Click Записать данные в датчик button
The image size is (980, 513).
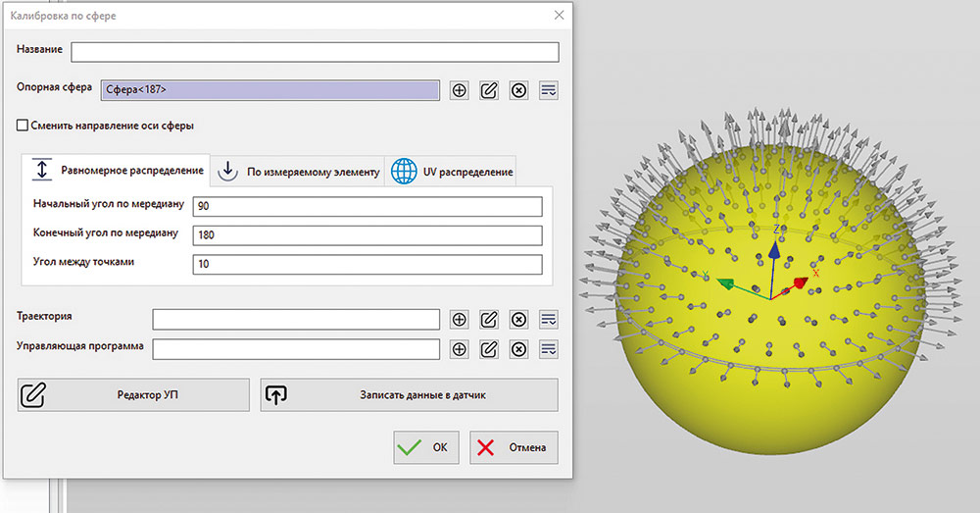coord(410,394)
